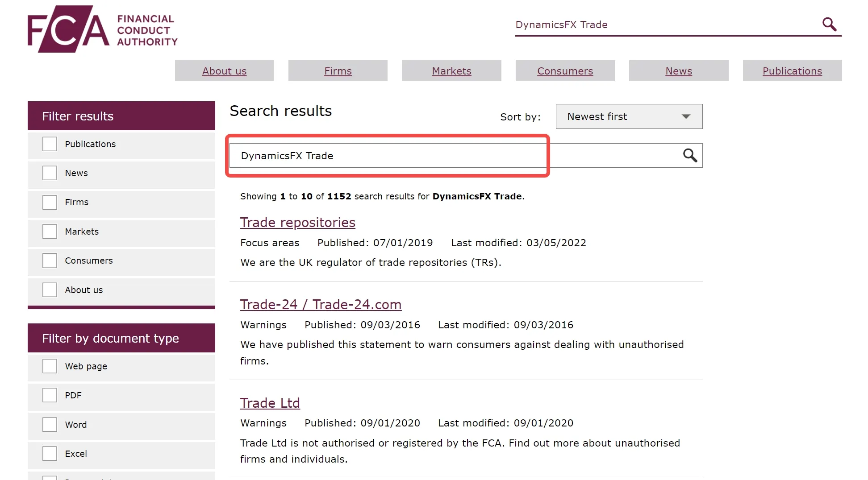Enable the Firms filter checkbox
This screenshot has width=868, height=480.
pyautogui.click(x=50, y=202)
